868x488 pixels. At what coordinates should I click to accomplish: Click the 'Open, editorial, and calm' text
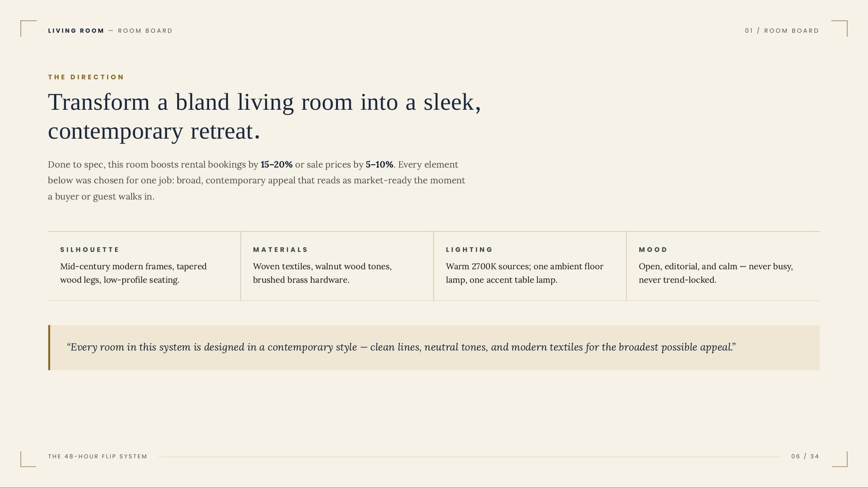tap(716, 273)
